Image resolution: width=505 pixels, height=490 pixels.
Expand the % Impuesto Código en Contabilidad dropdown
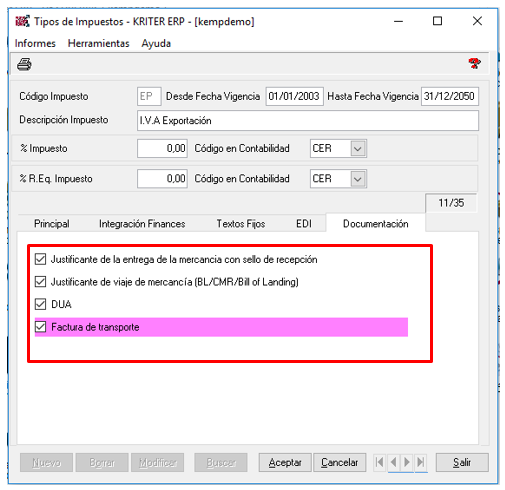358,148
